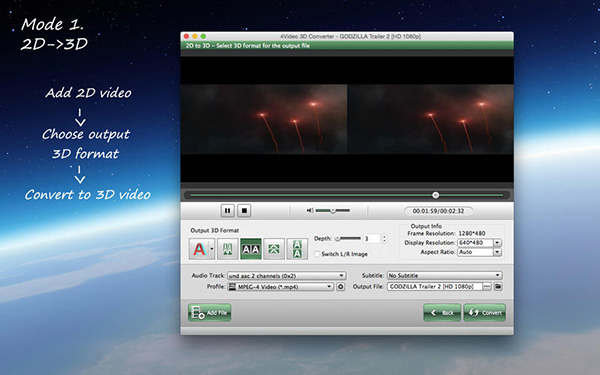Select the Anaglyph 3D format icon
This screenshot has width=600, height=375.
199,249
